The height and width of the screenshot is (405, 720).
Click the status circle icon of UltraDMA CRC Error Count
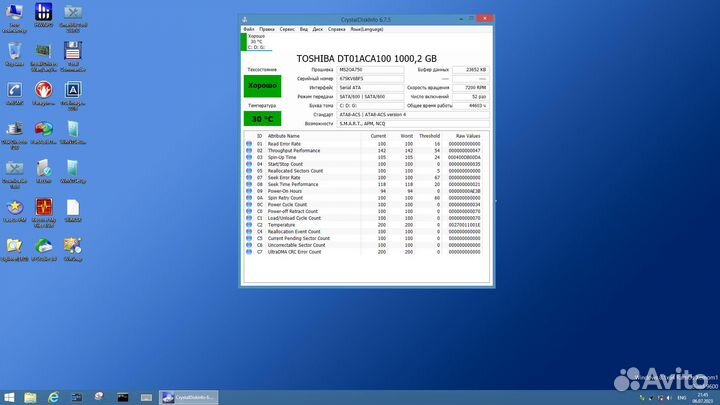(x=249, y=252)
